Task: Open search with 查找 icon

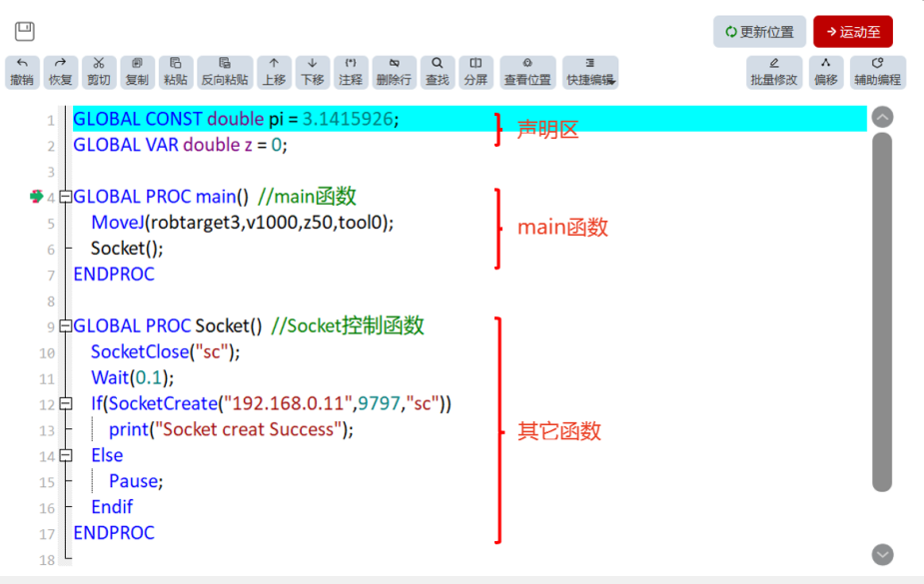Action: click(x=438, y=73)
